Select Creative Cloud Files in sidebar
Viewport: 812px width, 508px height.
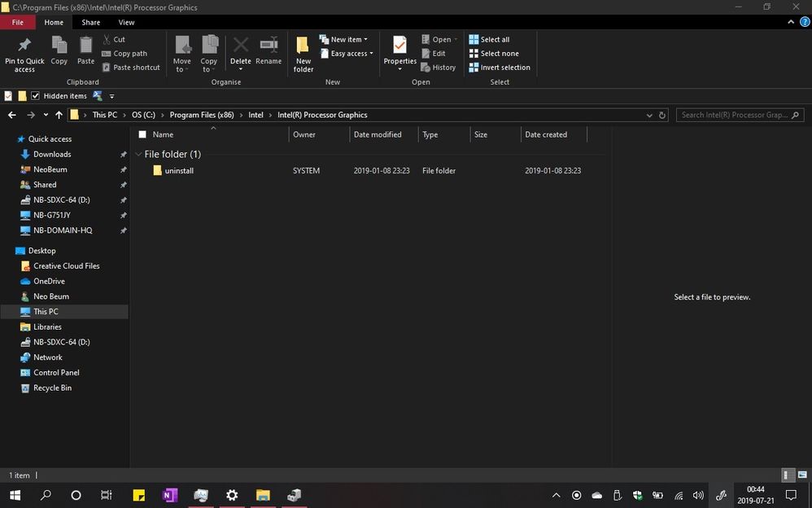(66, 266)
